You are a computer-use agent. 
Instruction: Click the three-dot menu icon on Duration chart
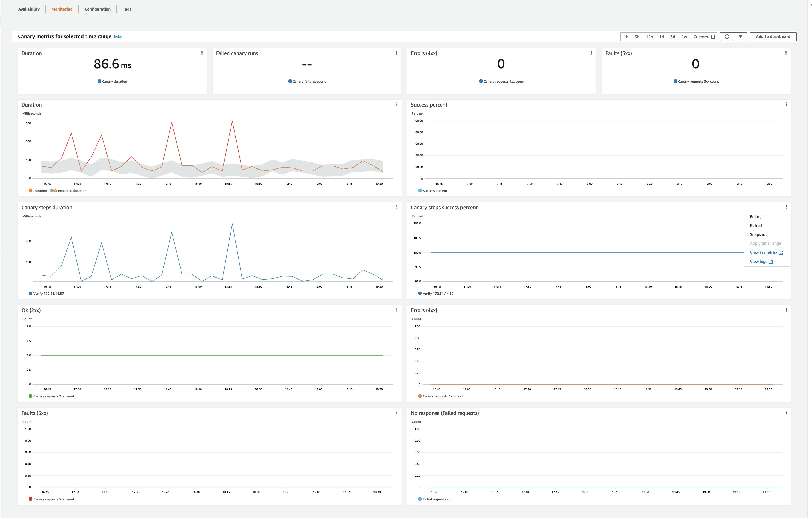tap(397, 104)
